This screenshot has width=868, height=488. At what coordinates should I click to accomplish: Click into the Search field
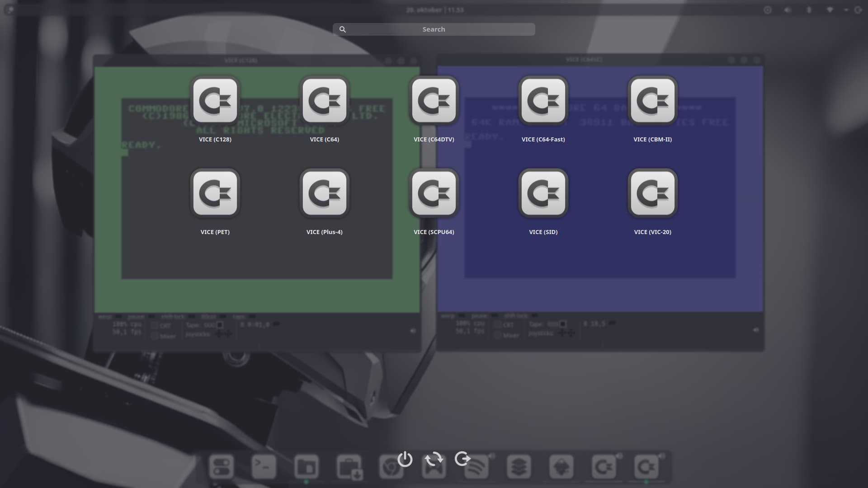pyautogui.click(x=434, y=29)
